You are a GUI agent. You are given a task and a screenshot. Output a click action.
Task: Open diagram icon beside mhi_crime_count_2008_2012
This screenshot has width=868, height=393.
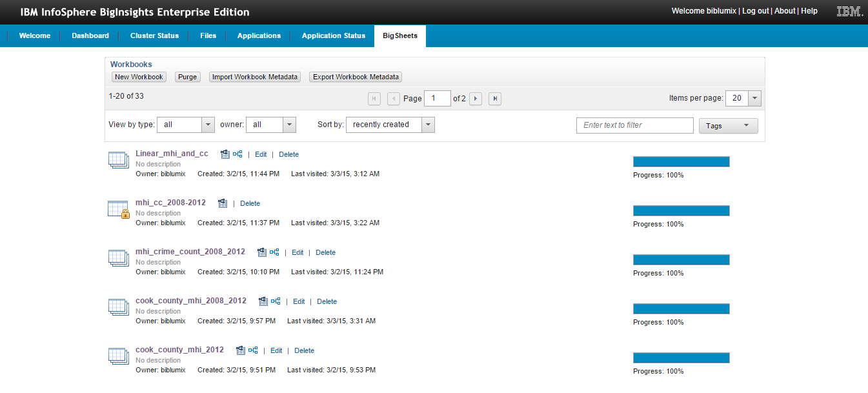(274, 252)
